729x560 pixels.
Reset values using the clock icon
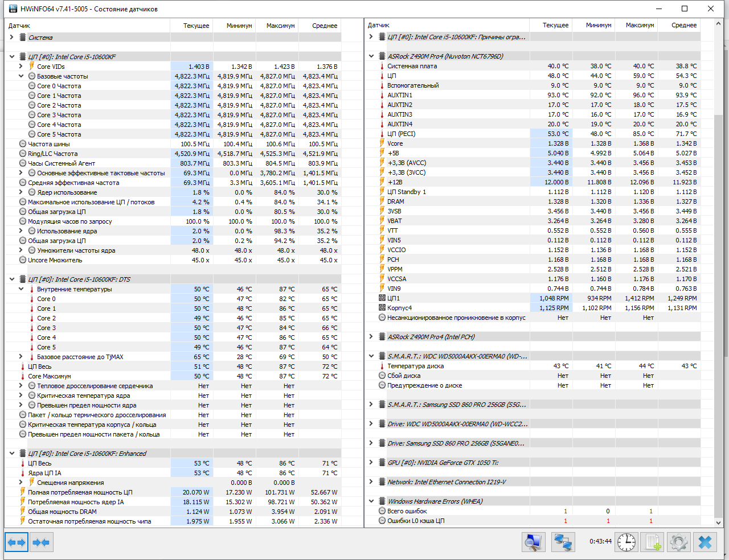pos(626,542)
